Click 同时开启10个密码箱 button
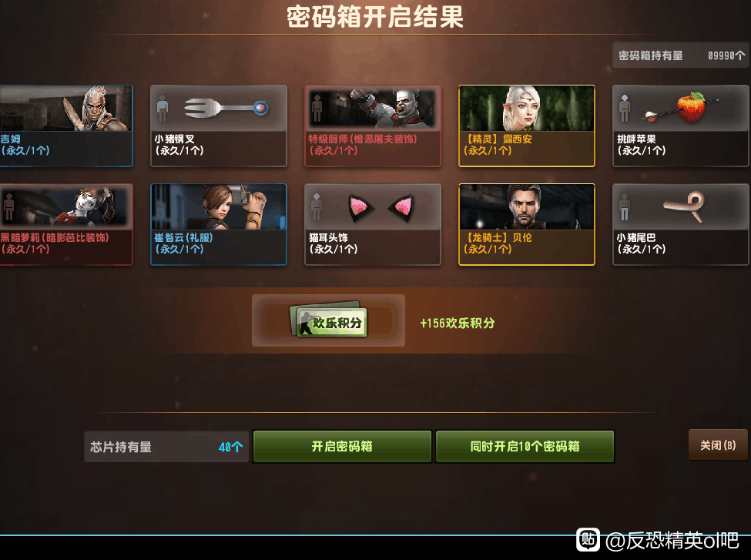 click(x=525, y=447)
